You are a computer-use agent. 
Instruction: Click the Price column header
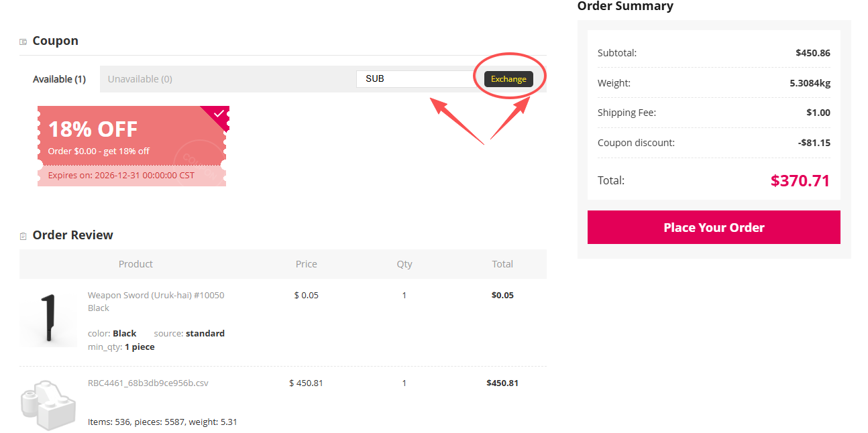(306, 264)
